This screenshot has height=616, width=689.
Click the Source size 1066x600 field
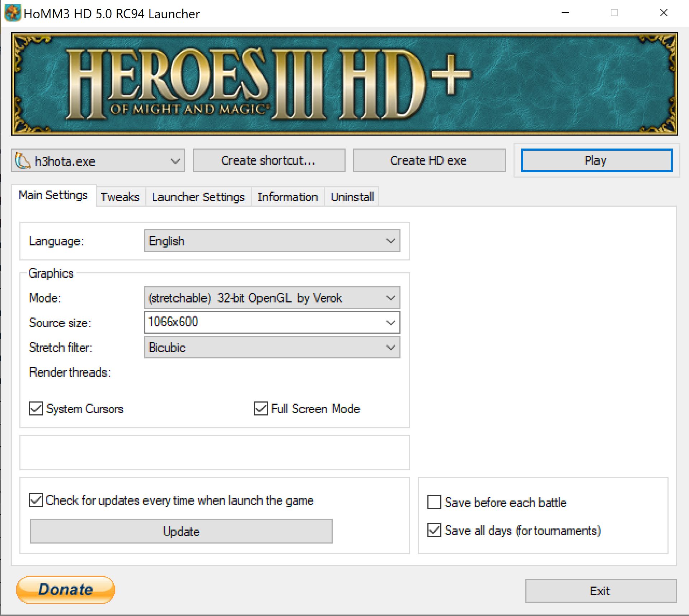[x=266, y=322]
